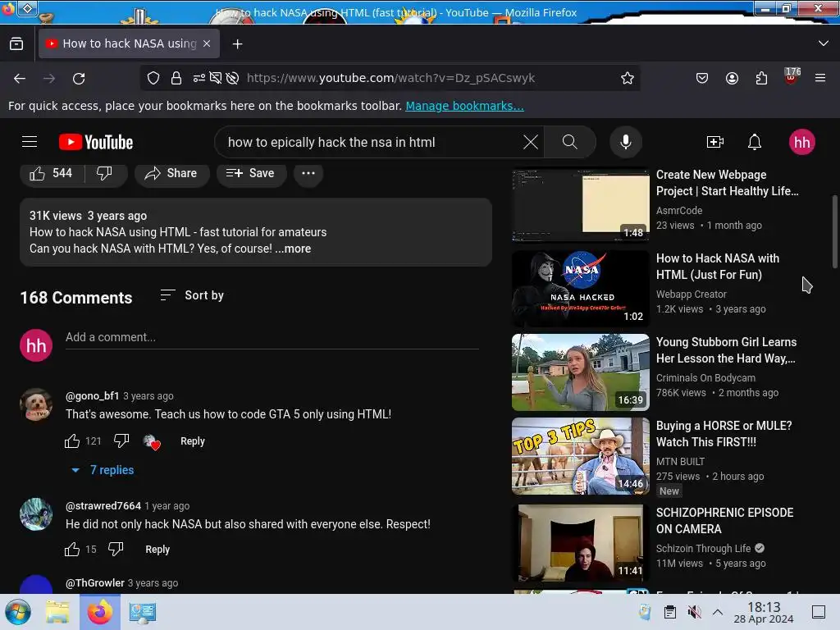The height and width of the screenshot is (630, 840).
Task: Toggle the muted volume tray icon
Action: tap(694, 612)
